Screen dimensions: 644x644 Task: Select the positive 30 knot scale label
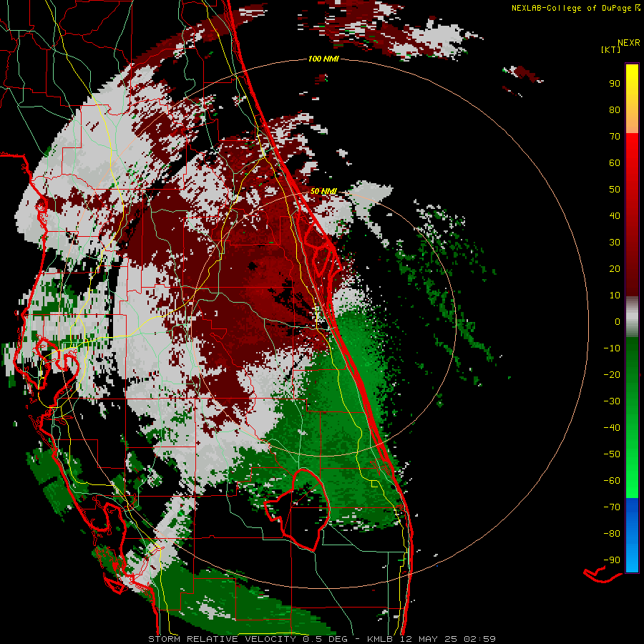click(615, 243)
